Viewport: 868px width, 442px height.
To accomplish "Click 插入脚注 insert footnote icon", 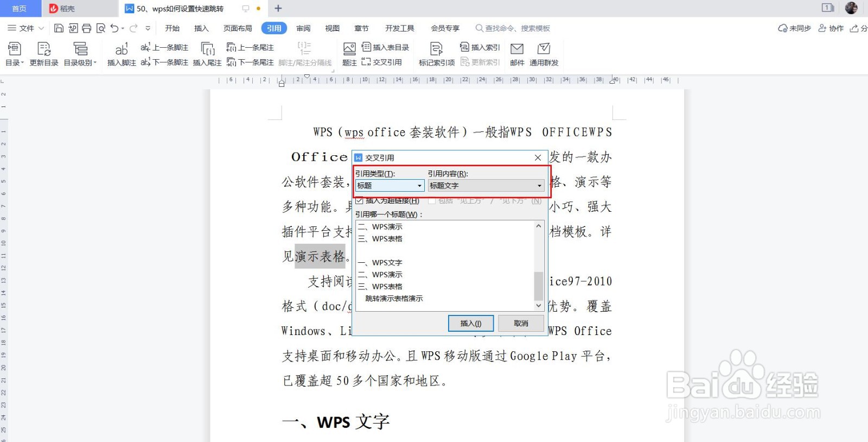I will 122,54.
